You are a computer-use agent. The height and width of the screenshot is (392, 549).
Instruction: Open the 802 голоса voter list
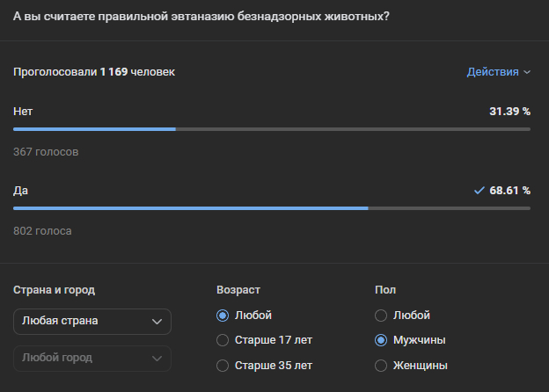42,231
